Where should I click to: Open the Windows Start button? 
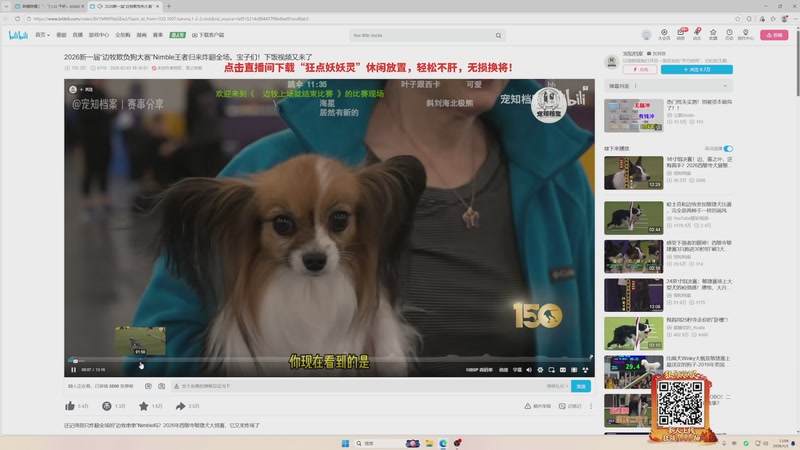(345, 443)
